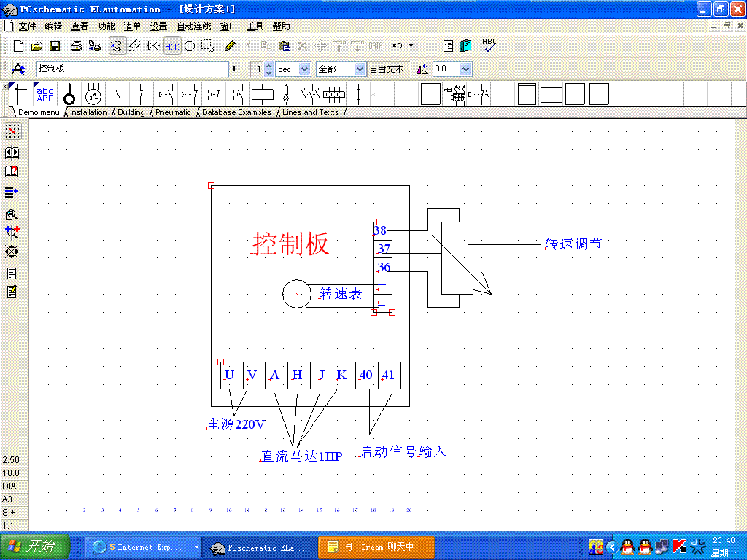This screenshot has width=747, height=560.
Task: Click the minus button beside the text field
Action: 246,69
